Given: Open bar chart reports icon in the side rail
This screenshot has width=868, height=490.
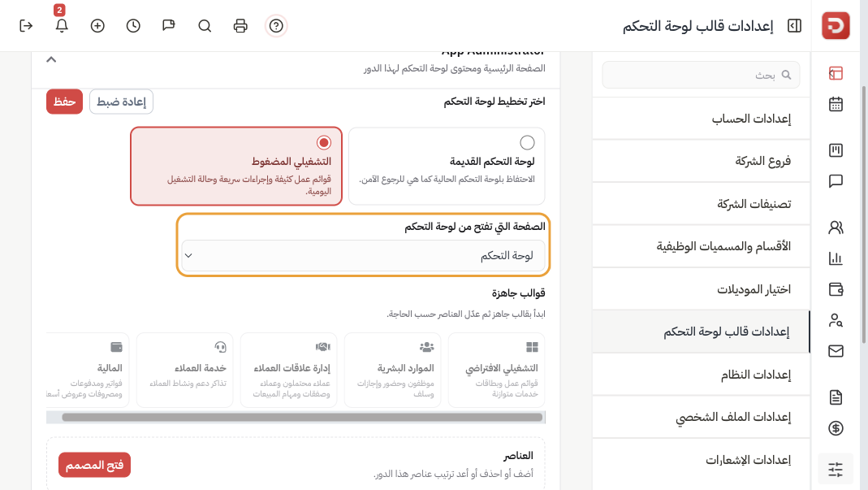Looking at the screenshot, I should (x=836, y=258).
